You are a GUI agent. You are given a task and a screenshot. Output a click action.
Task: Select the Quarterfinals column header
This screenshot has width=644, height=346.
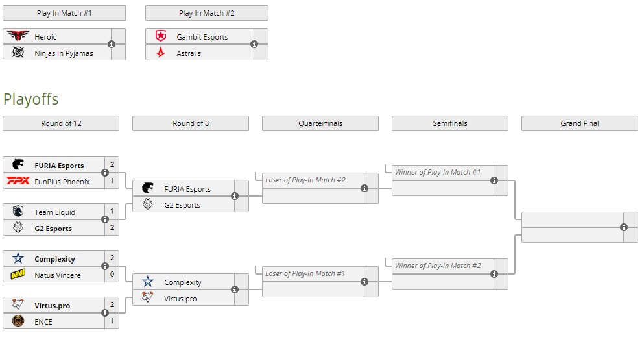[x=320, y=123]
